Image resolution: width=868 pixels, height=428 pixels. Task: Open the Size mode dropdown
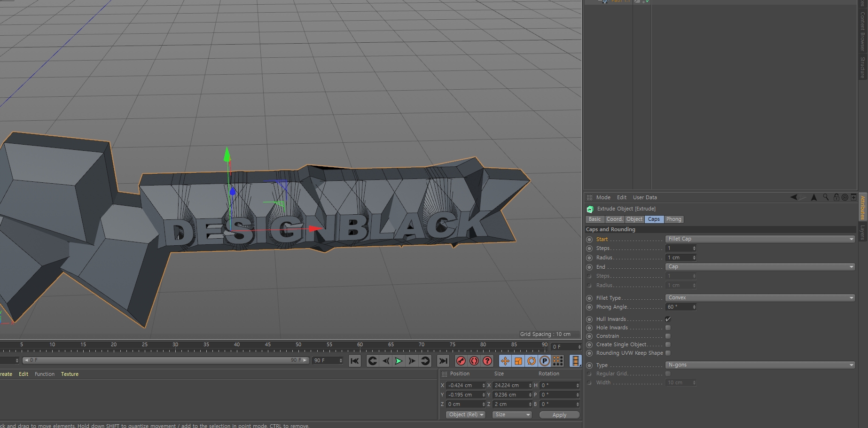click(x=512, y=415)
